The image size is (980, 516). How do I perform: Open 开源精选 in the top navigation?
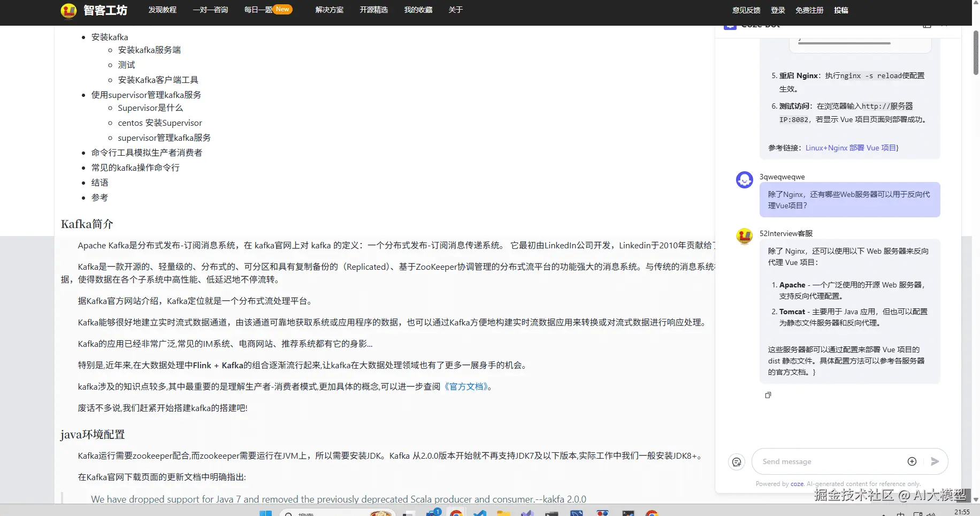(x=374, y=10)
